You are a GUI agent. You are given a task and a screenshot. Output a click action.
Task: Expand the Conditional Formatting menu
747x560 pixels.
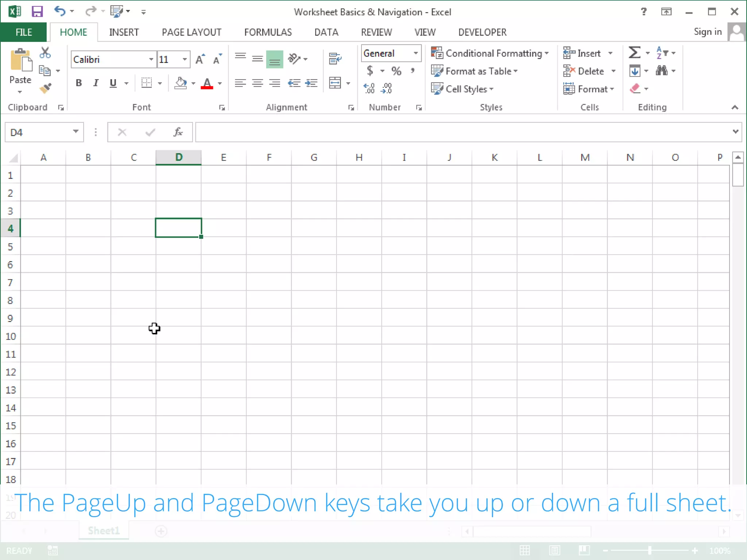point(490,53)
